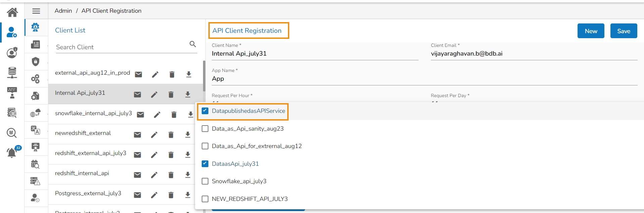Screen dimensions: 644x213
Task: Uncheck the DatapublishedasAPIService checkbox
Action: click(205, 111)
